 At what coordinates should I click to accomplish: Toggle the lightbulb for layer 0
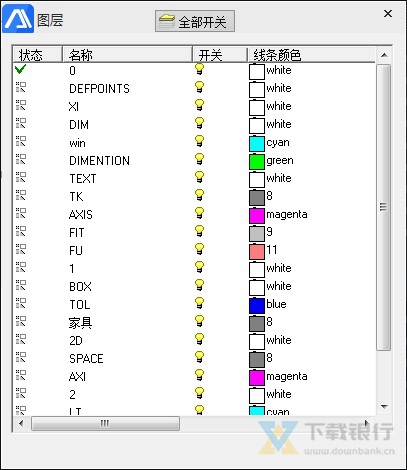coord(199,69)
